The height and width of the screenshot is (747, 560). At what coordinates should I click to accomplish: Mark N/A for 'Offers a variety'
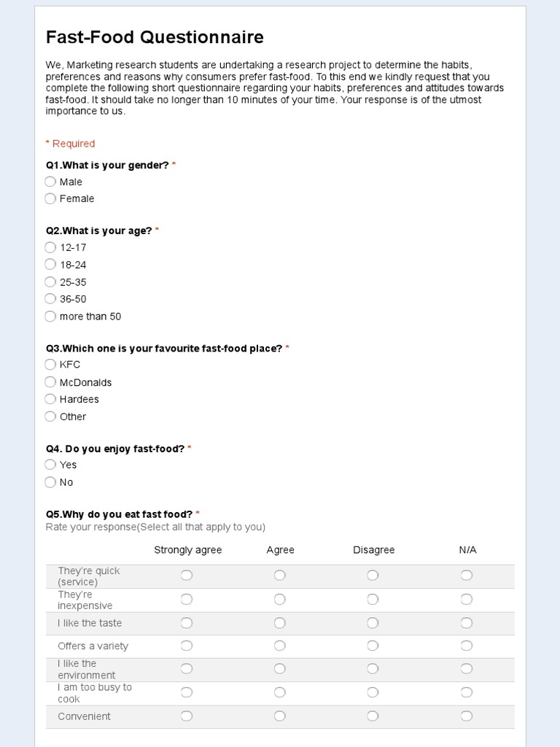[467, 646]
